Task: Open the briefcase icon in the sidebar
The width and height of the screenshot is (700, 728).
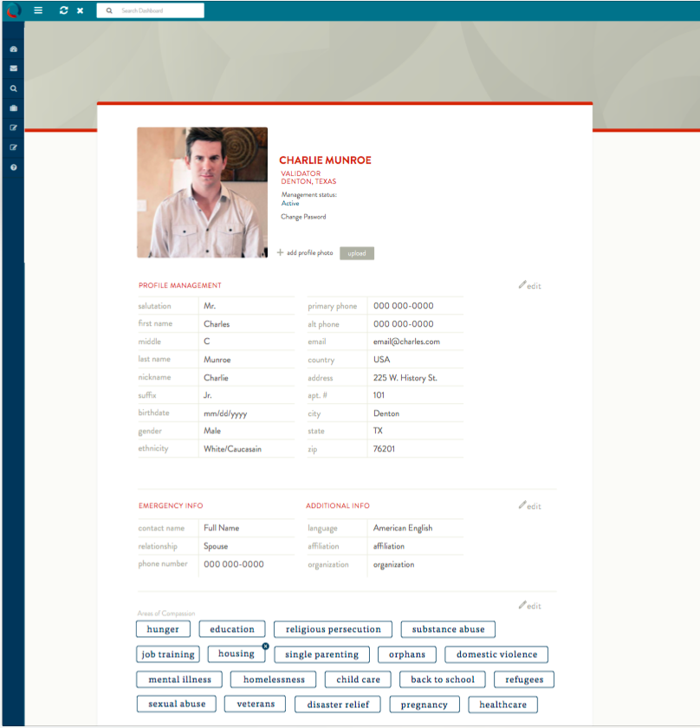Action: (14, 107)
